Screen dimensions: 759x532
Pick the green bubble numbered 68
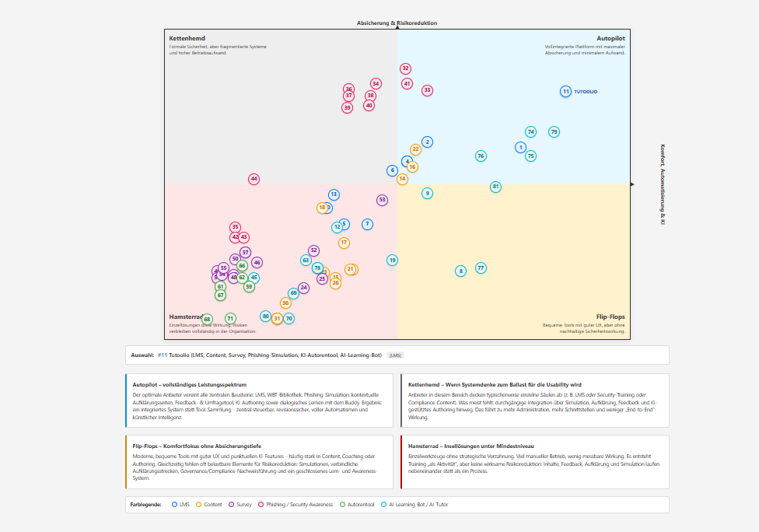[x=207, y=319]
